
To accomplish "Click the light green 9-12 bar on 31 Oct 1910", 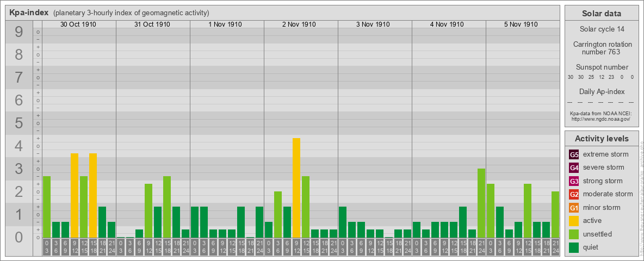I will click(148, 210).
